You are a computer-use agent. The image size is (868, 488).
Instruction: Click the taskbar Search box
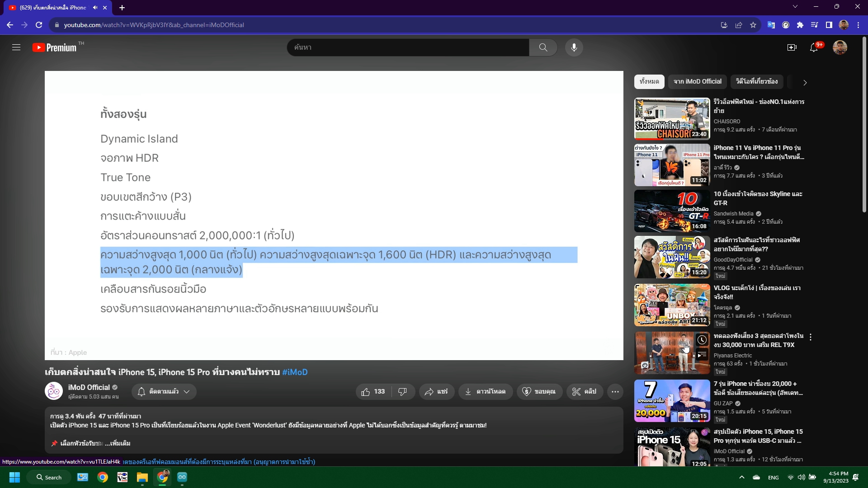[49, 477]
